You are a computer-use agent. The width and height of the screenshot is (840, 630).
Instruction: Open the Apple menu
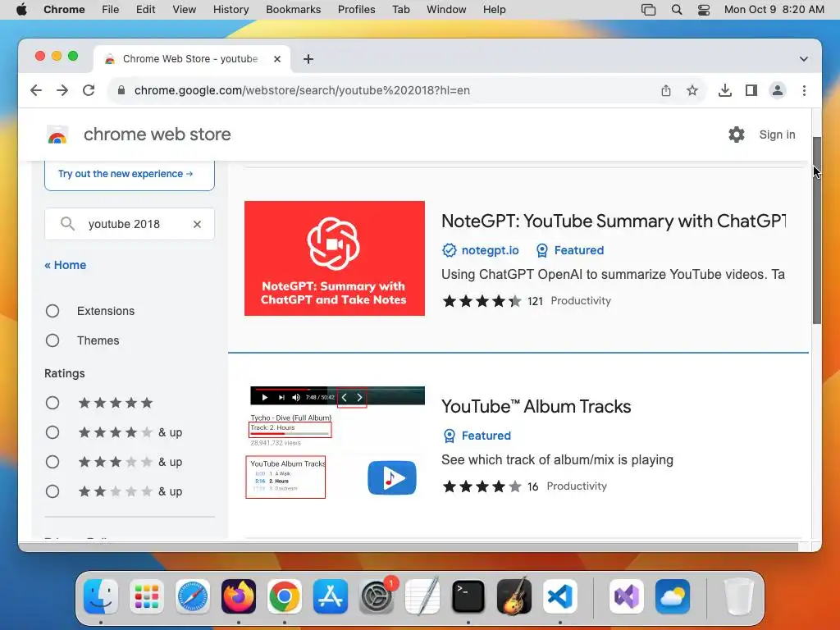[x=21, y=9]
